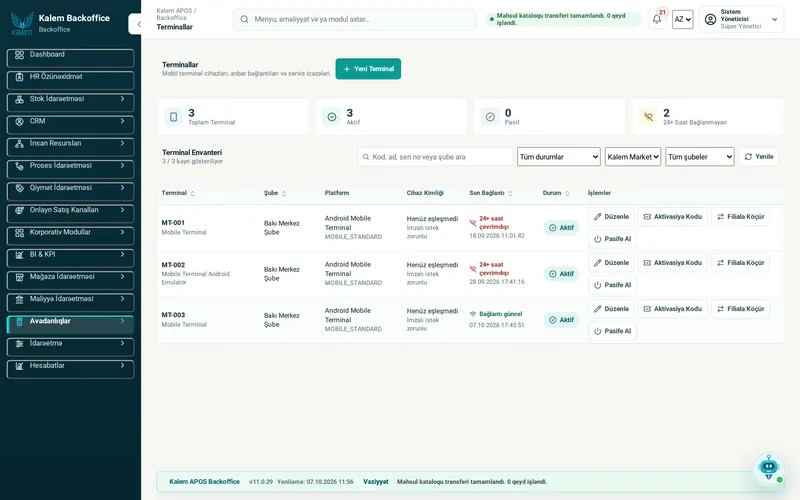Click the Korporativ Modullar grid icon
The height and width of the screenshot is (500, 800).
pos(19,233)
